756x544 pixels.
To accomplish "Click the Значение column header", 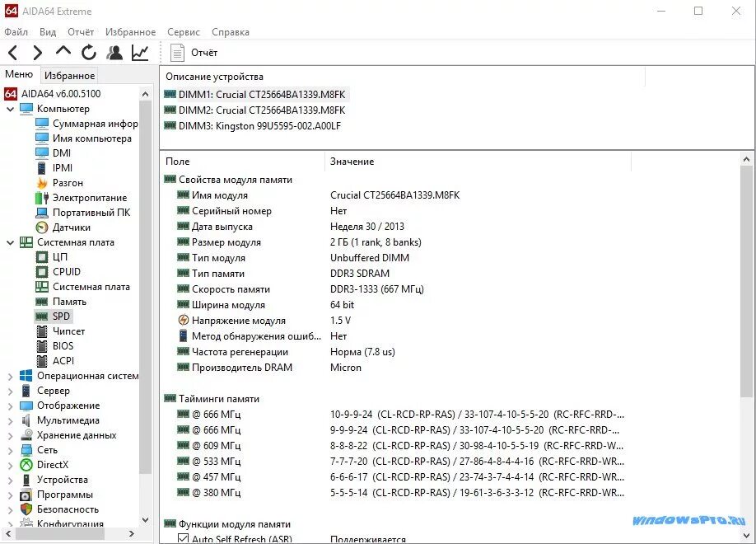I will pyautogui.click(x=478, y=162).
